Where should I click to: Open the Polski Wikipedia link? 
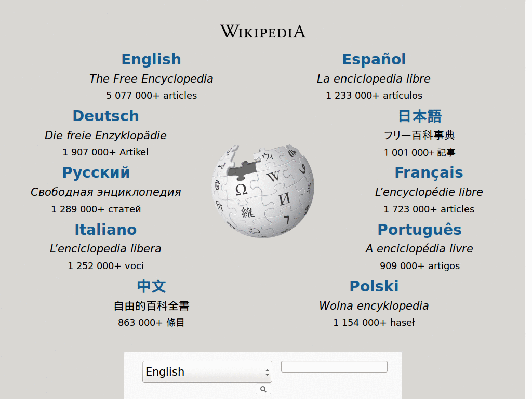(x=374, y=286)
